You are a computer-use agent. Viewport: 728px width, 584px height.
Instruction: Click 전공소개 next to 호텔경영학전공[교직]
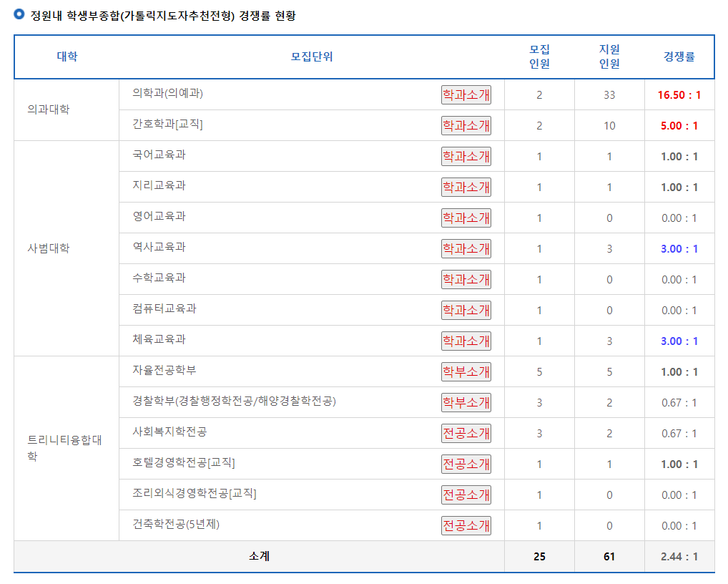tap(466, 463)
